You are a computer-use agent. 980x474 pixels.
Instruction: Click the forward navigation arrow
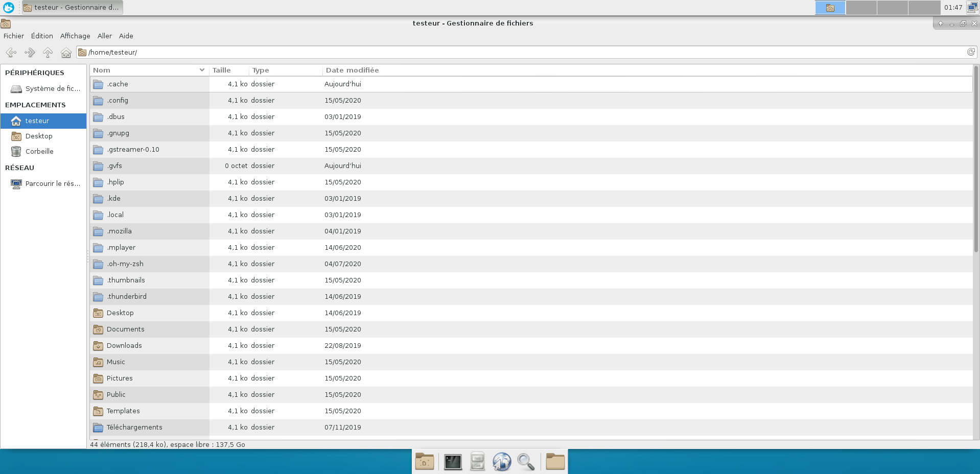tap(29, 52)
